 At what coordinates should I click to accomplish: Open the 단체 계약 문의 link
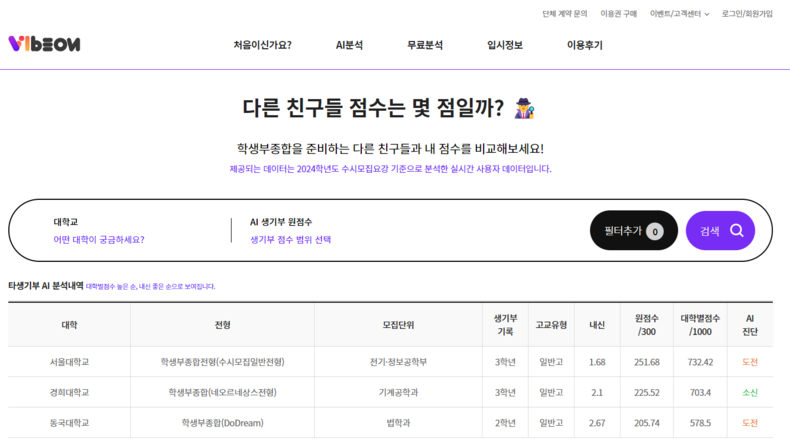pyautogui.click(x=565, y=14)
